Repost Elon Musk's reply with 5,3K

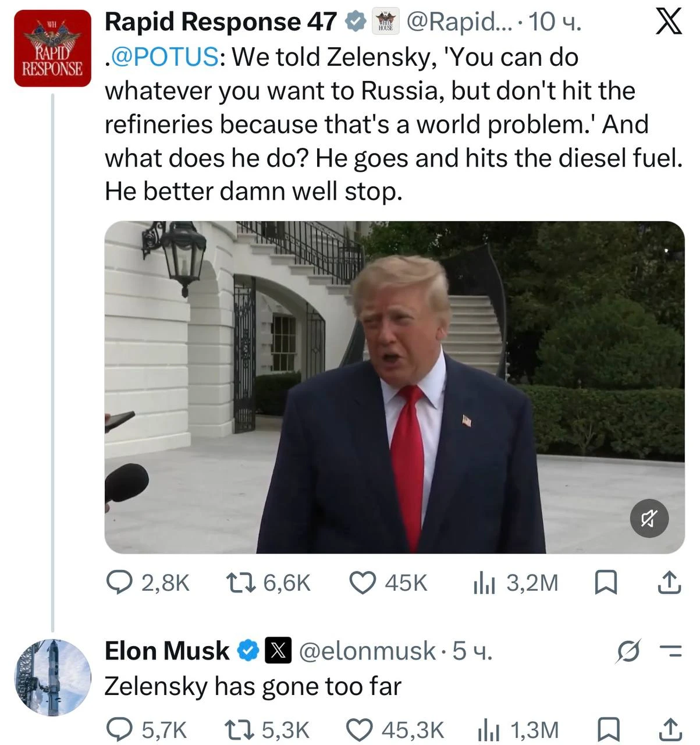click(267, 730)
